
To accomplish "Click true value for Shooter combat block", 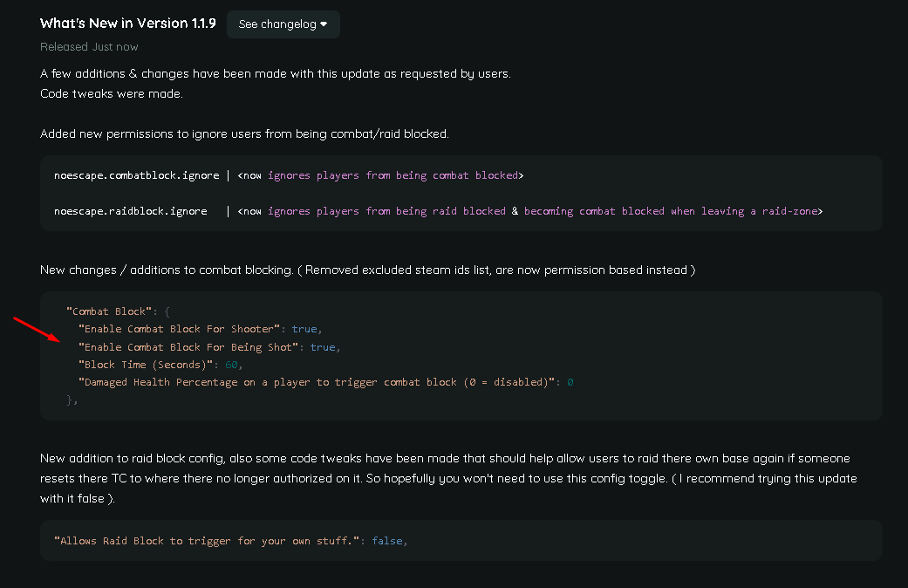I will tap(304, 329).
